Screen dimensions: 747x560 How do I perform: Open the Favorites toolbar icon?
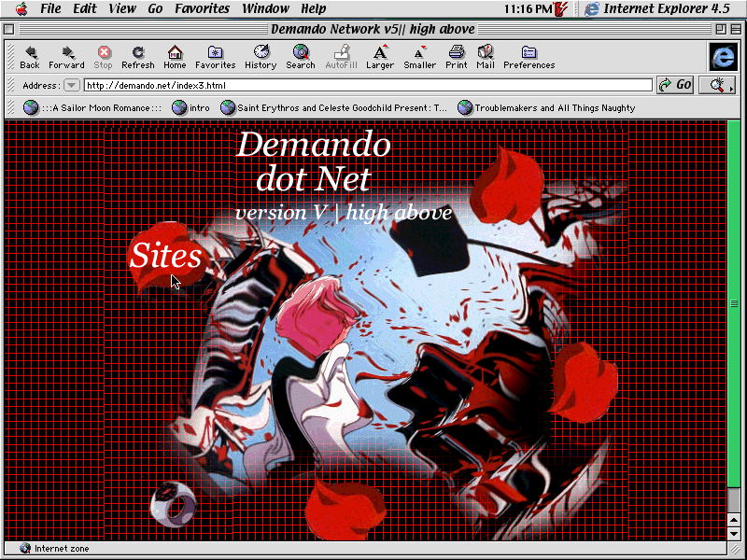pos(215,54)
